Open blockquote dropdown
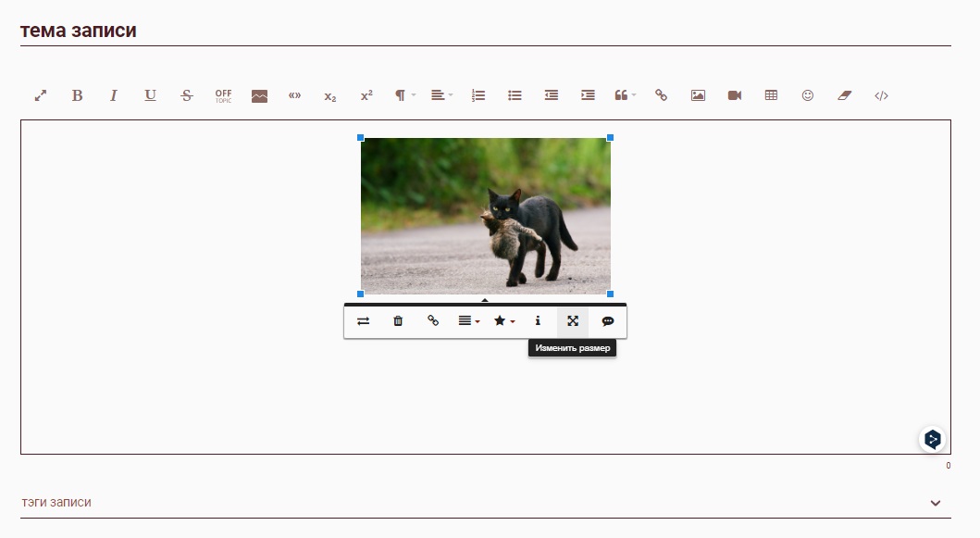980x538 pixels. coord(625,95)
